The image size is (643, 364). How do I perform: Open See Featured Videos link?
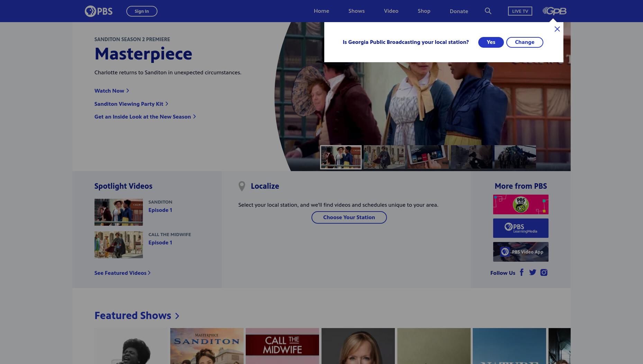coord(123,273)
